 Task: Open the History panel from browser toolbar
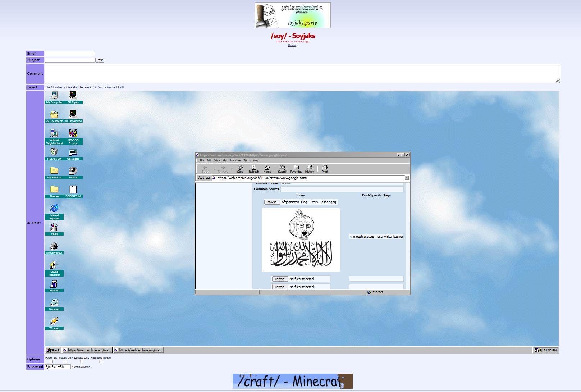(x=310, y=169)
